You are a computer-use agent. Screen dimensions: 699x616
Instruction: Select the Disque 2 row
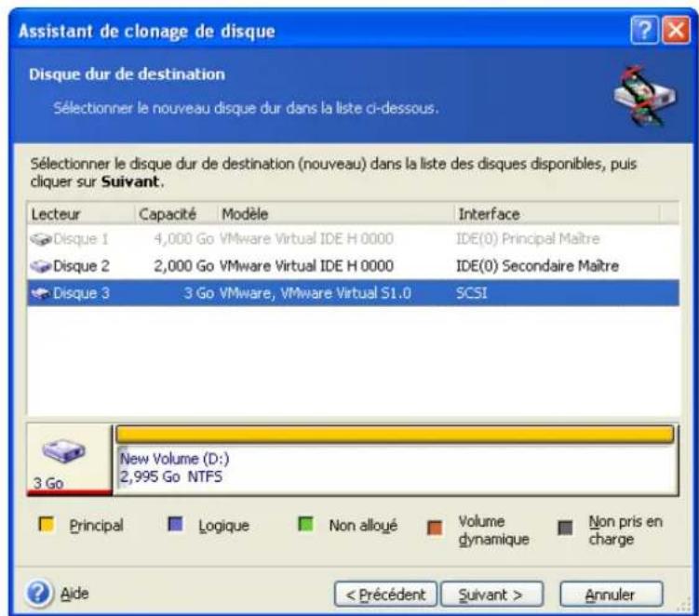click(353, 266)
